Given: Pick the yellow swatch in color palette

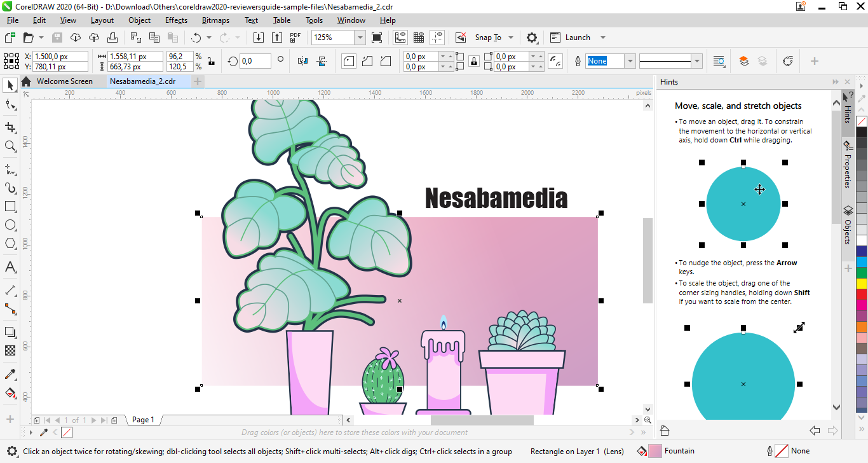Looking at the screenshot, I should (862, 283).
